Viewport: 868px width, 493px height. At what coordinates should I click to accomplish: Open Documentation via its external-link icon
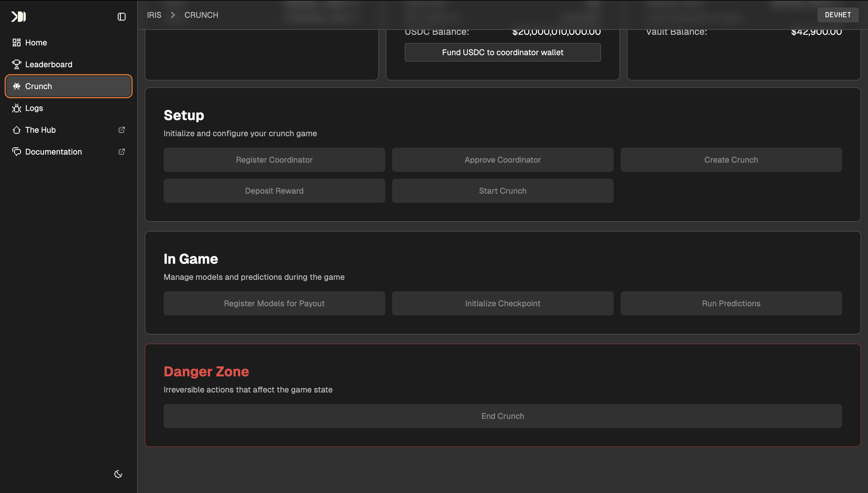coord(122,152)
